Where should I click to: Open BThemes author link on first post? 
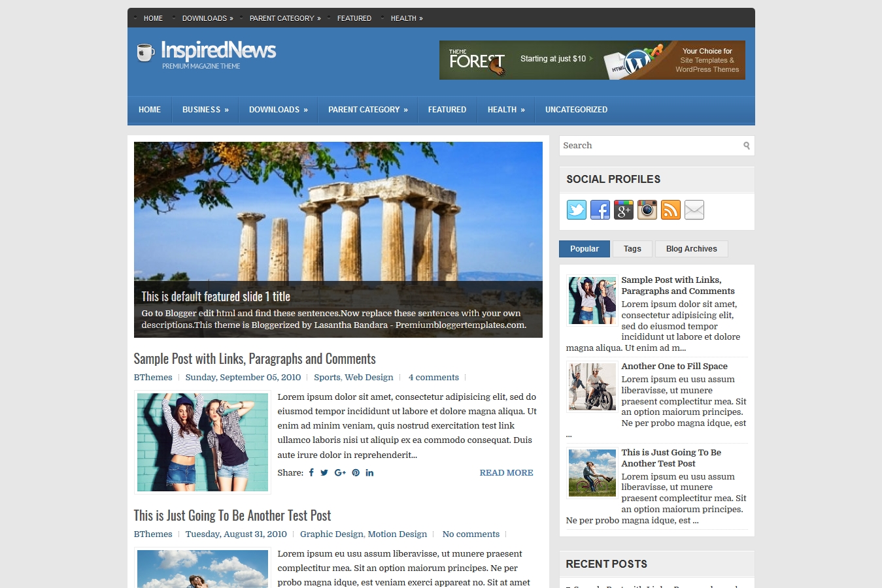[x=153, y=377]
